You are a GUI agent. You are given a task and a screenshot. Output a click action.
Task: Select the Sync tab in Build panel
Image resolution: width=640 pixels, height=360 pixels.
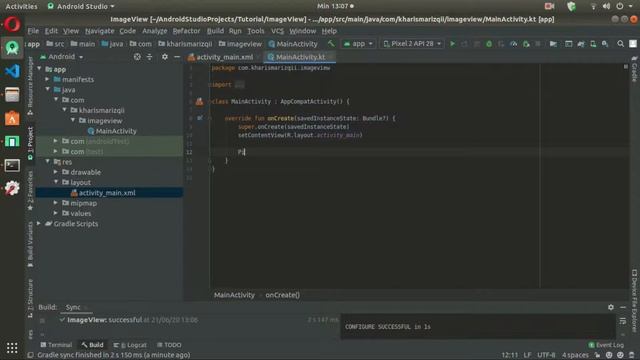point(73,307)
